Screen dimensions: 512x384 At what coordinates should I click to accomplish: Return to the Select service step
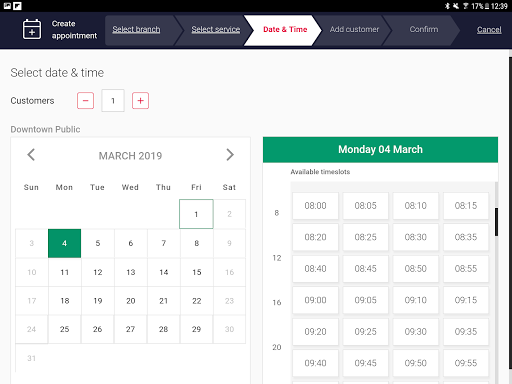pos(216,29)
